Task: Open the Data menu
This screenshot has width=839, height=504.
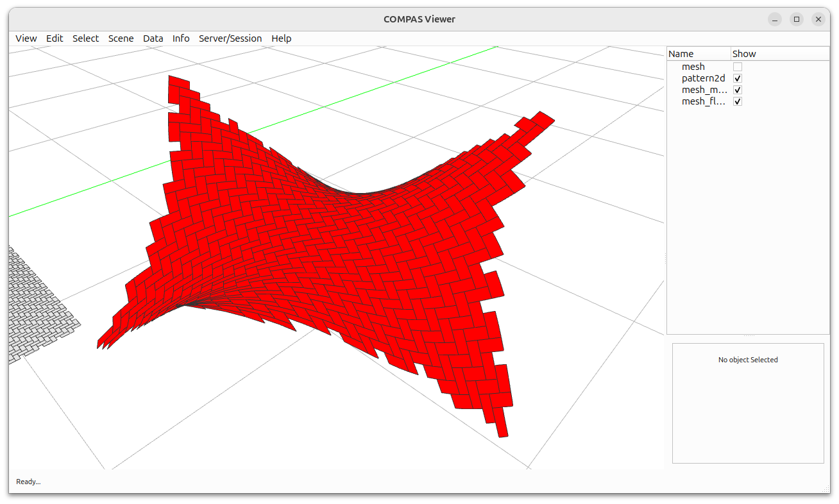Action: (153, 38)
